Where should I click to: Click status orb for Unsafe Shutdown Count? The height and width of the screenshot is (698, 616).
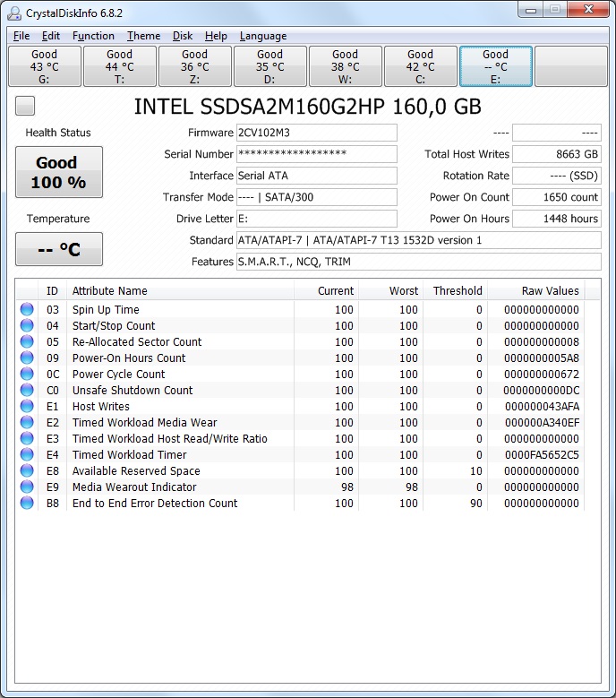click(27, 390)
